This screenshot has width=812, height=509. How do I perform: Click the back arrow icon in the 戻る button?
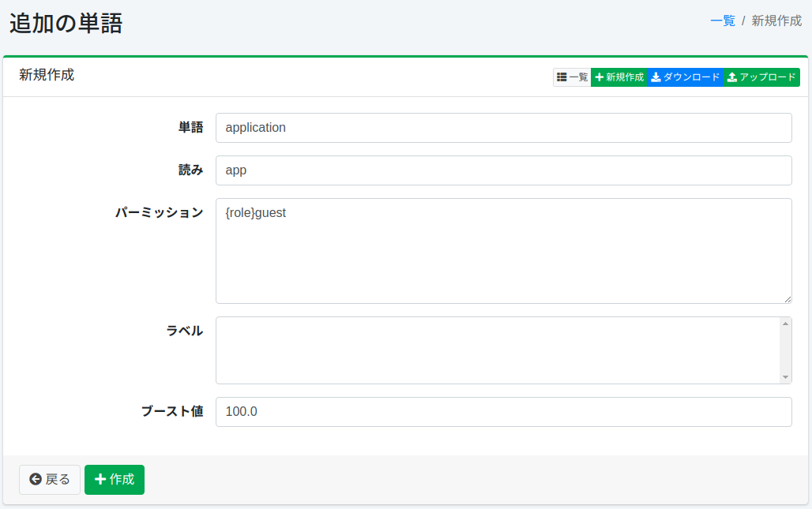[x=35, y=479]
